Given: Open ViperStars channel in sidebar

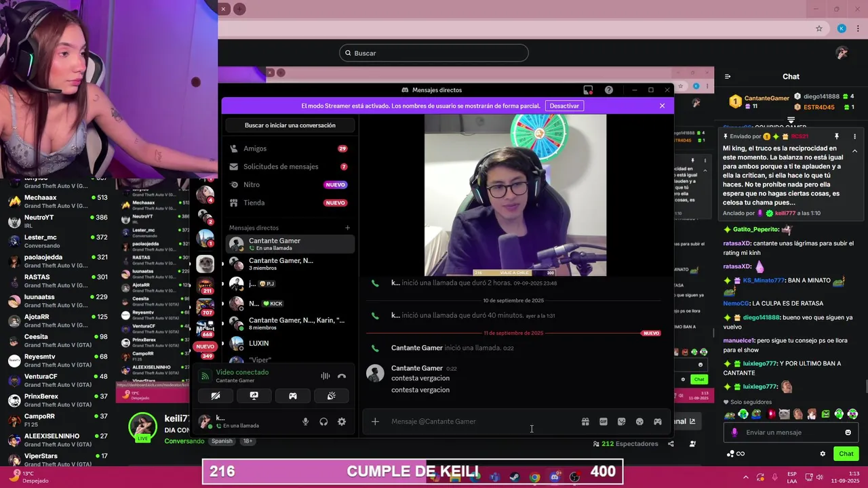Looking at the screenshot, I should tap(58, 460).
